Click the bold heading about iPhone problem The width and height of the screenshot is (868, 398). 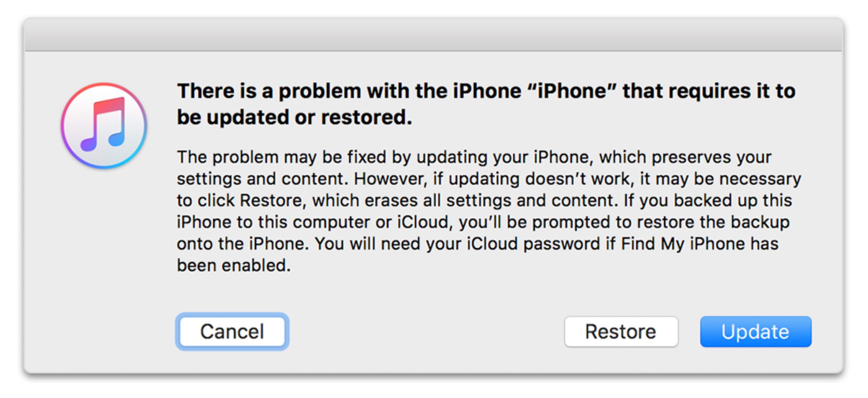(486, 104)
